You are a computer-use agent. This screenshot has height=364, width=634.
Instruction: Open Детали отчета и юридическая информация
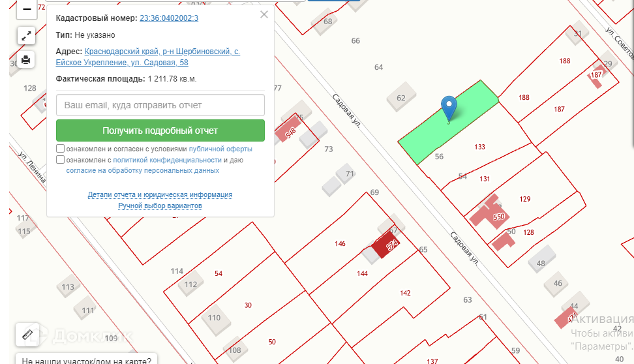pos(160,194)
